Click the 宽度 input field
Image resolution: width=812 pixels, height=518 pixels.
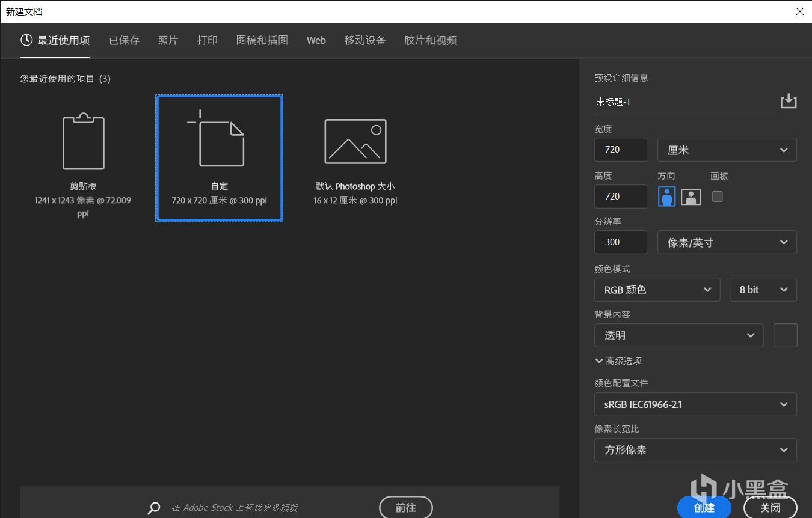click(x=621, y=150)
